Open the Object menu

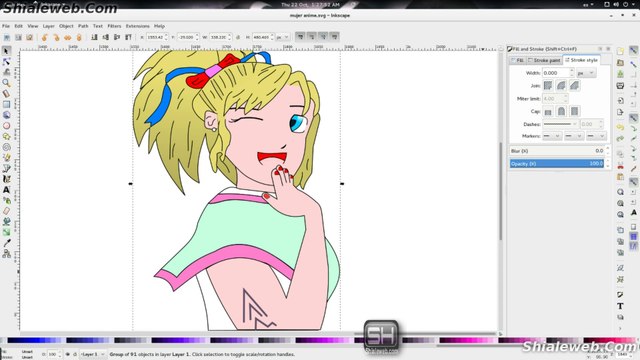pos(66,26)
